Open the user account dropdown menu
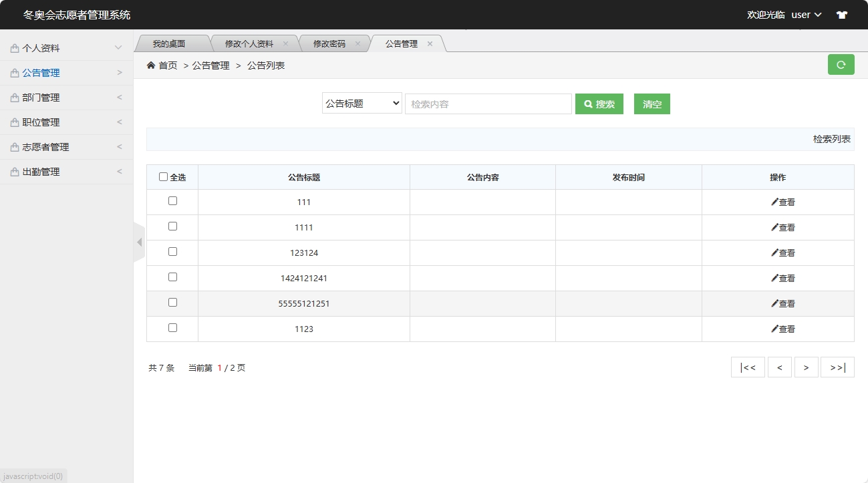The image size is (868, 483). (806, 14)
